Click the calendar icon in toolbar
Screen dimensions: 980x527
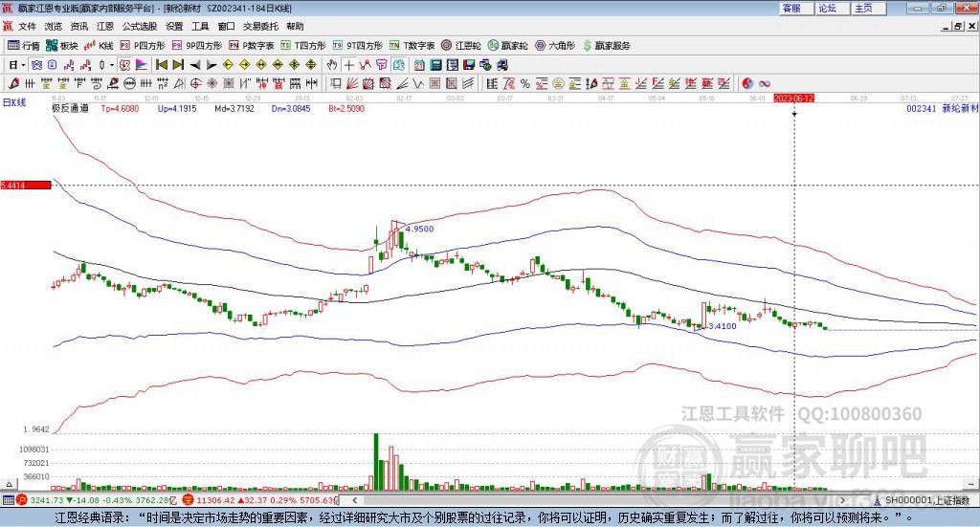tap(419, 65)
